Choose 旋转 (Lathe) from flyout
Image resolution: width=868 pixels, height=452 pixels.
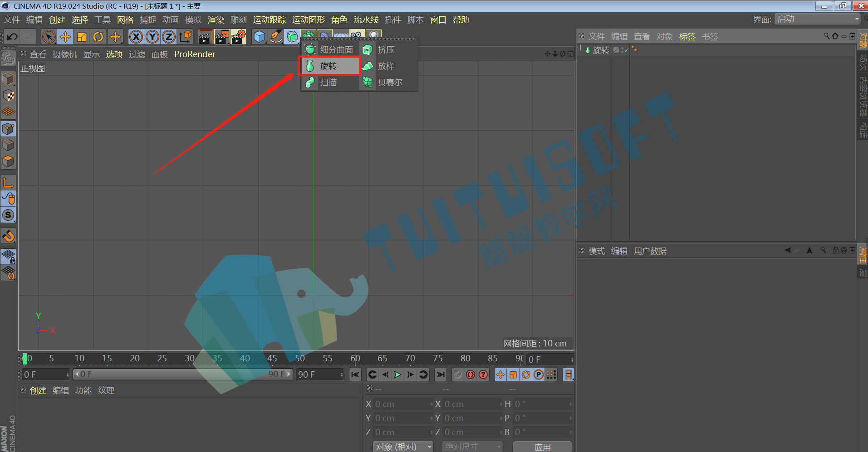tap(329, 66)
